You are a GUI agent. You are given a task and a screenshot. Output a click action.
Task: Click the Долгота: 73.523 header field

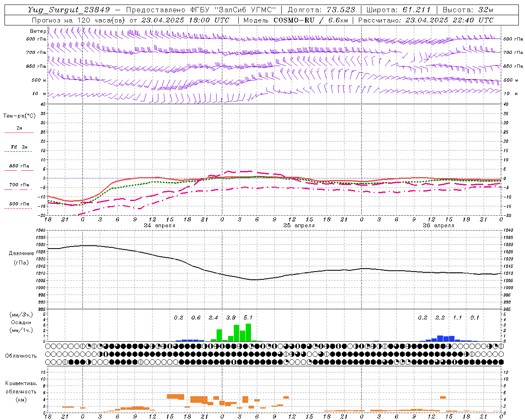[x=321, y=10]
